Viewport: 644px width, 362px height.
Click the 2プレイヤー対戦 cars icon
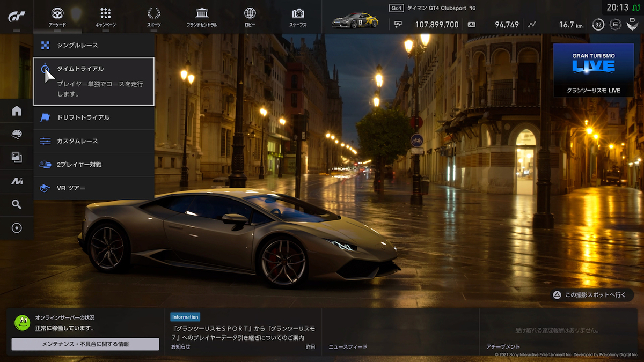[x=45, y=165]
